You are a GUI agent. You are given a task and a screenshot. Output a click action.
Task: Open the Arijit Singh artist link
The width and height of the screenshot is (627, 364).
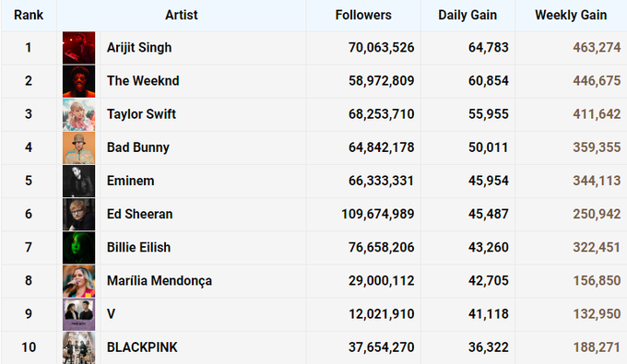tap(139, 48)
